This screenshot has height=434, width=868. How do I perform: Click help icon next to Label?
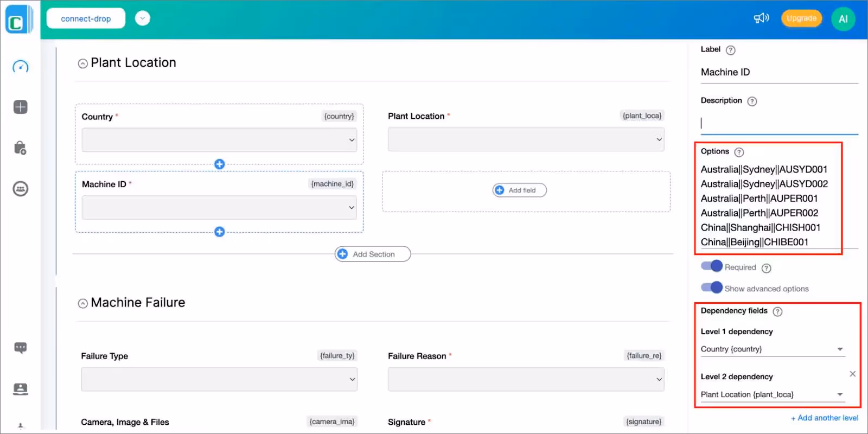[731, 50]
